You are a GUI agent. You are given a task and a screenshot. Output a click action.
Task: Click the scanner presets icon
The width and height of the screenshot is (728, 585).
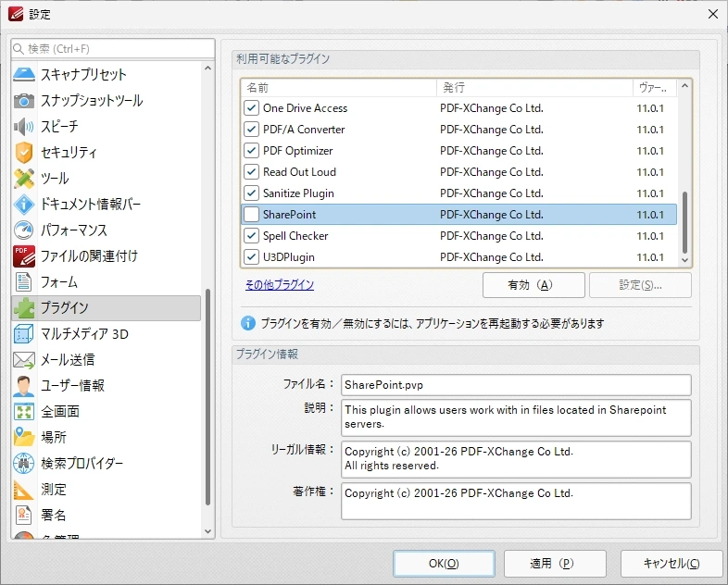[x=24, y=74]
